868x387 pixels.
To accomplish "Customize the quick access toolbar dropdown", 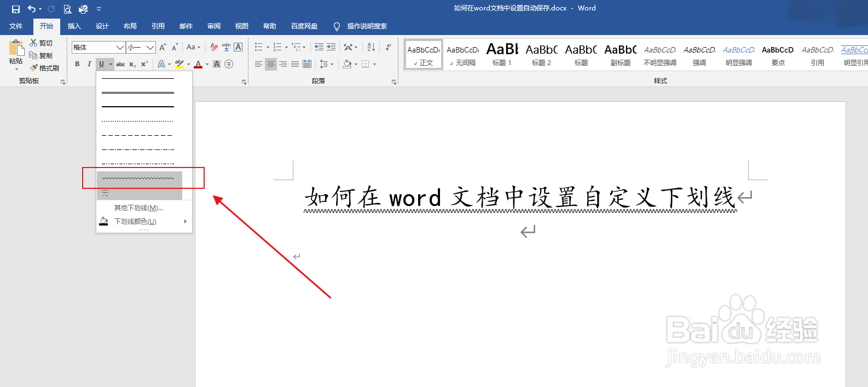I will click(x=99, y=9).
